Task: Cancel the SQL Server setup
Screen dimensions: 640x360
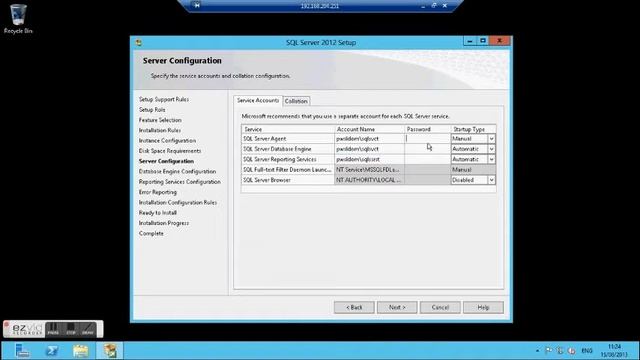Action: 440,307
